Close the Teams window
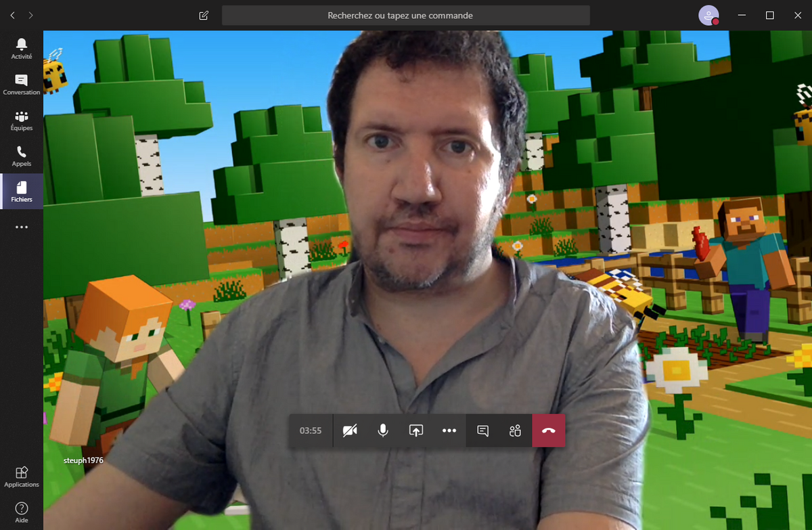 [796, 15]
